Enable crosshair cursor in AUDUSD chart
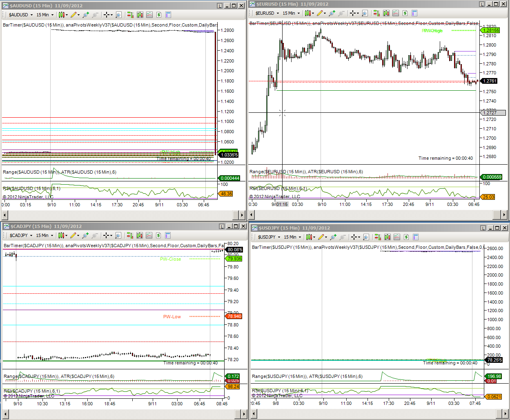This screenshot has width=510, height=420. point(107,15)
